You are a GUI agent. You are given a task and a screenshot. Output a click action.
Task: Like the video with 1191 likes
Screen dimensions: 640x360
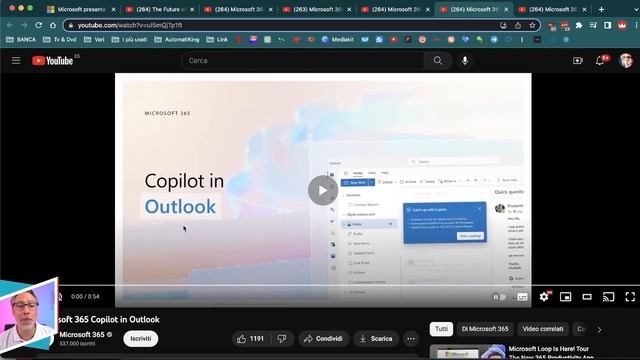[250, 339]
